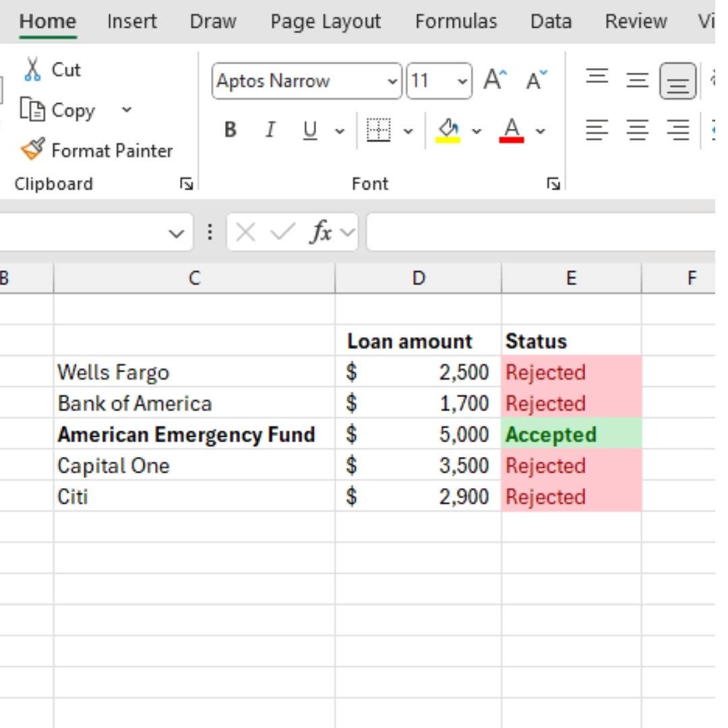This screenshot has width=728, height=728.
Task: Select the American Emergency Fund cell
Action: pos(194,434)
